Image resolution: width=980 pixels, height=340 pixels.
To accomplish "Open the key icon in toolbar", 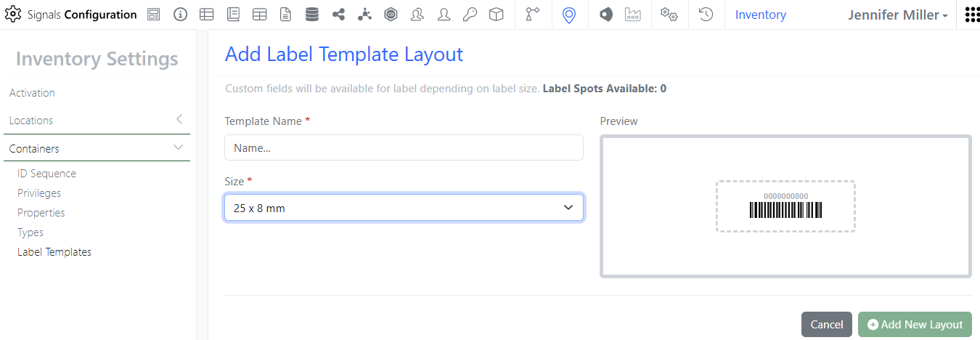I will 470,15.
